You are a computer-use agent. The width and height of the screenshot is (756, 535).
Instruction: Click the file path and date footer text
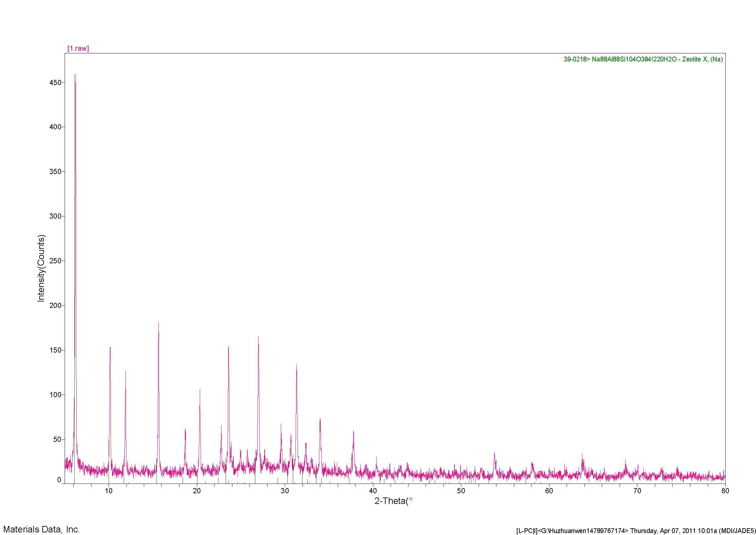(635, 531)
